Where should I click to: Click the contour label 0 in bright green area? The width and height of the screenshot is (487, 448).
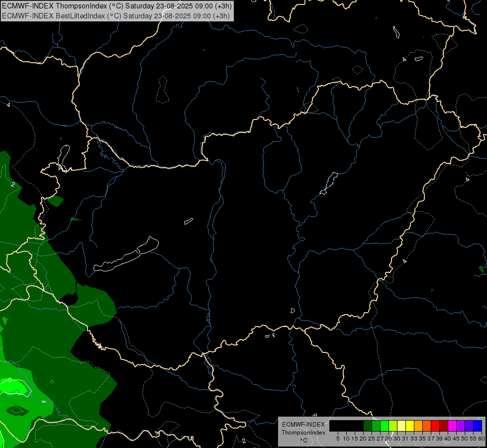pyautogui.click(x=10, y=380)
